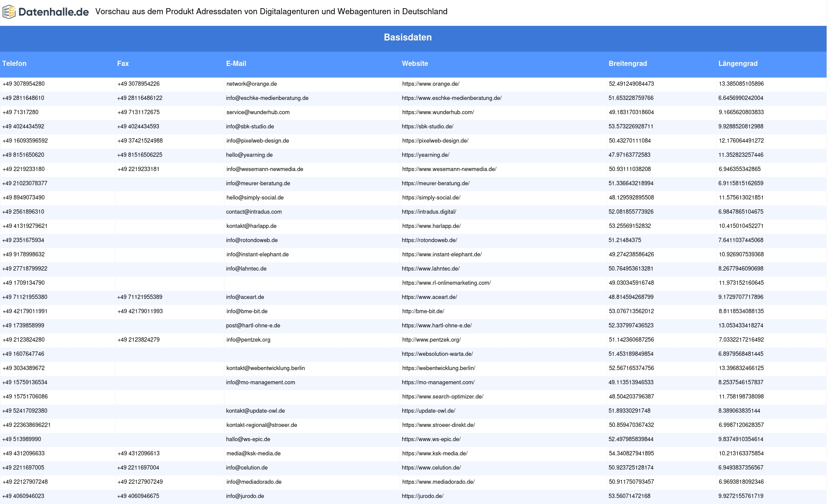
Task: Click fax number +49 3078954226
Action: click(x=138, y=84)
